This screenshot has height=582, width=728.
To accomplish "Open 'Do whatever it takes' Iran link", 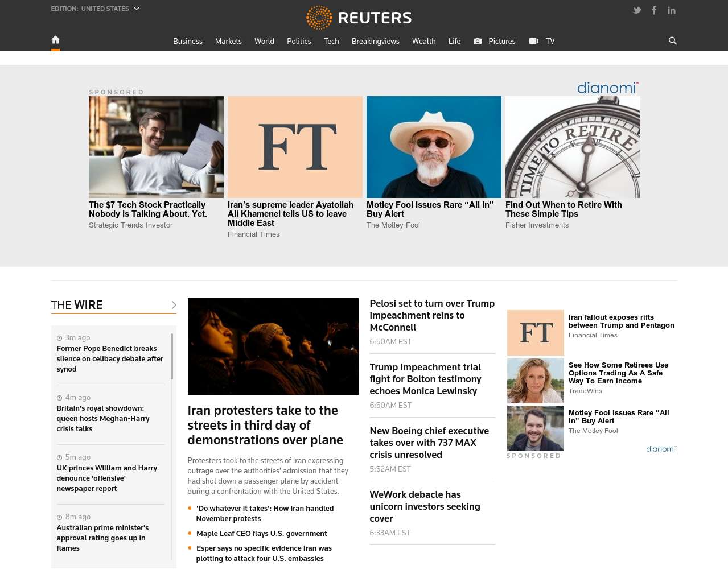I will 265,513.
